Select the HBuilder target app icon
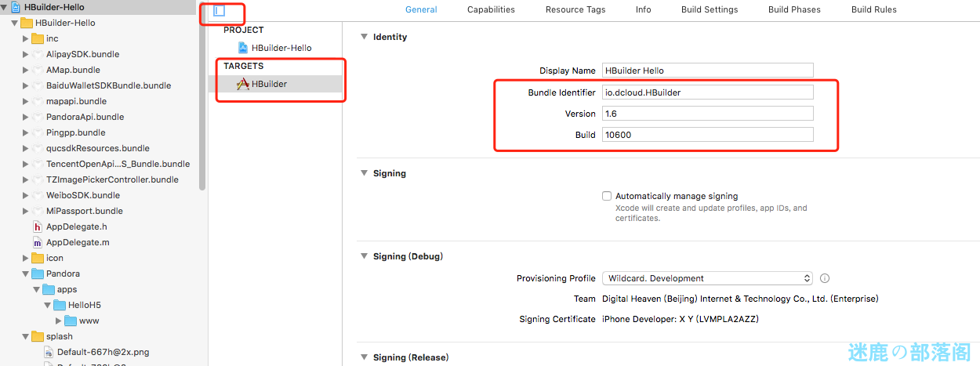 click(243, 84)
